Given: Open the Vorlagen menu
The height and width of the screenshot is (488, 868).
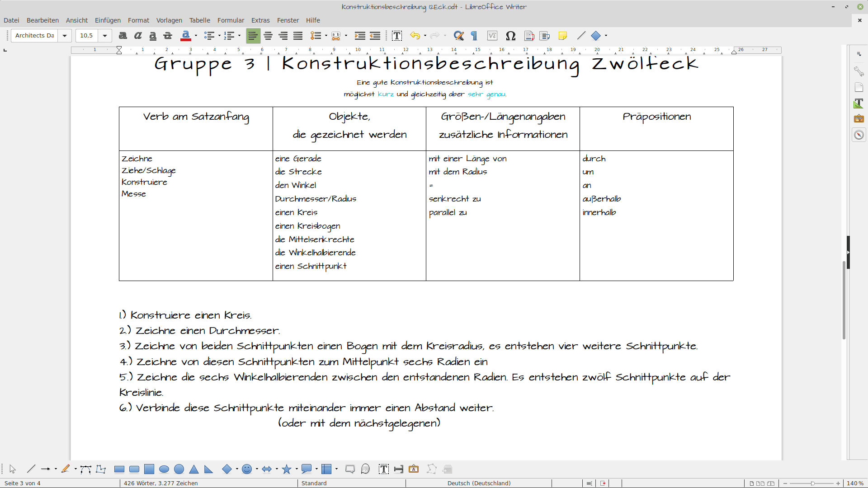Looking at the screenshot, I should 169,20.
